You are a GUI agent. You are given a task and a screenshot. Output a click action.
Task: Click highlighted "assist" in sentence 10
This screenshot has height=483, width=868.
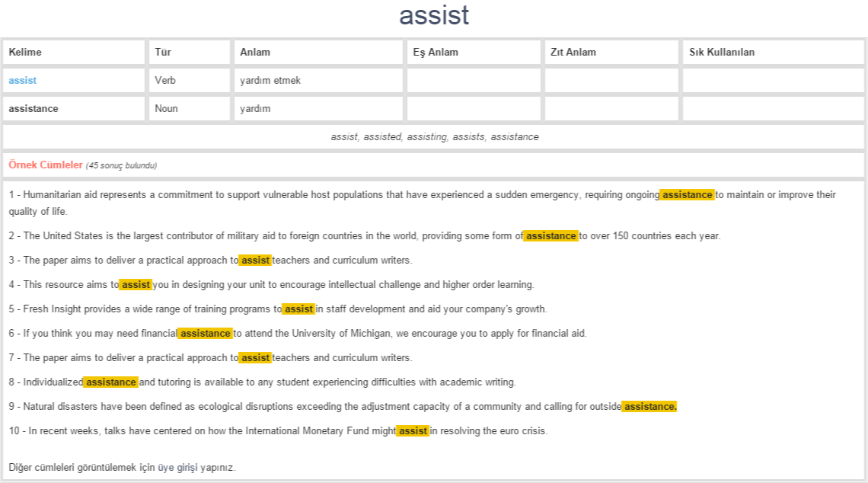(x=413, y=431)
